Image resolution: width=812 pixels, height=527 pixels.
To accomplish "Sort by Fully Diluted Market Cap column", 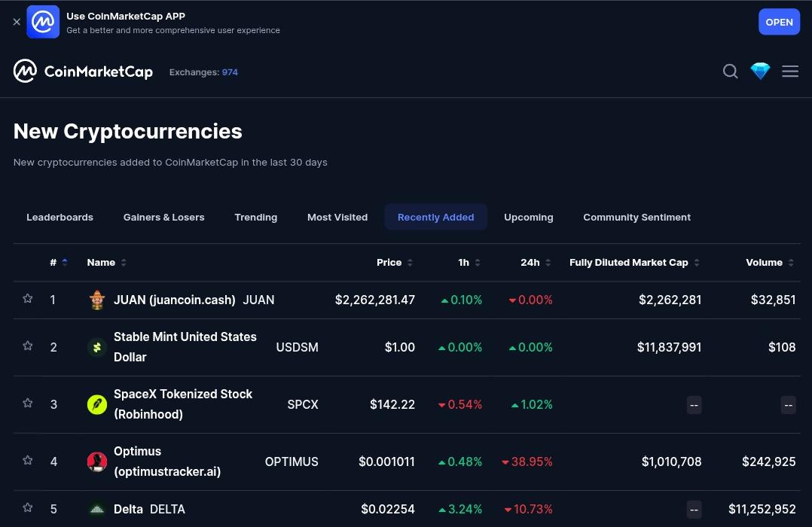I will pos(634,263).
